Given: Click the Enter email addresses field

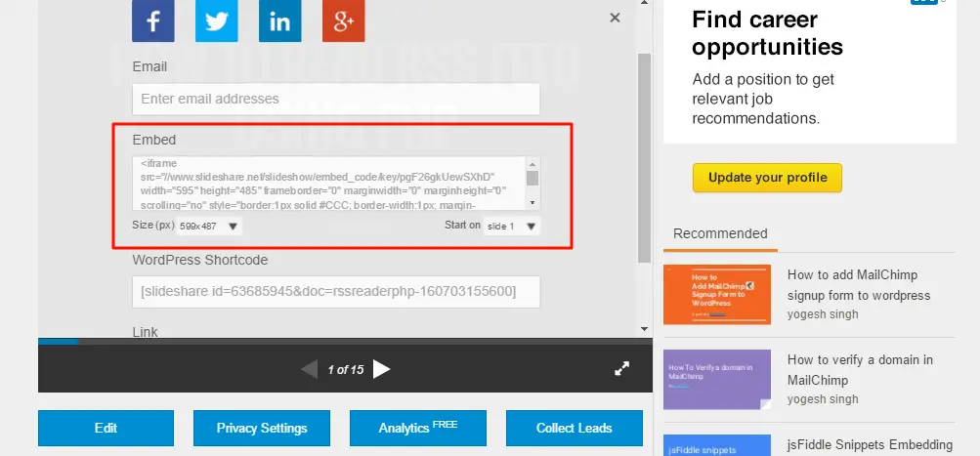Looking at the screenshot, I should [x=336, y=99].
